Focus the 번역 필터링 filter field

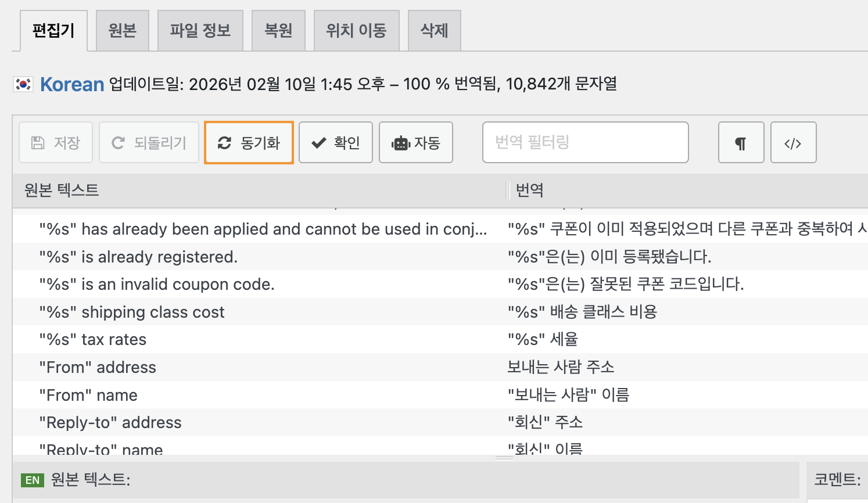pyautogui.click(x=585, y=143)
